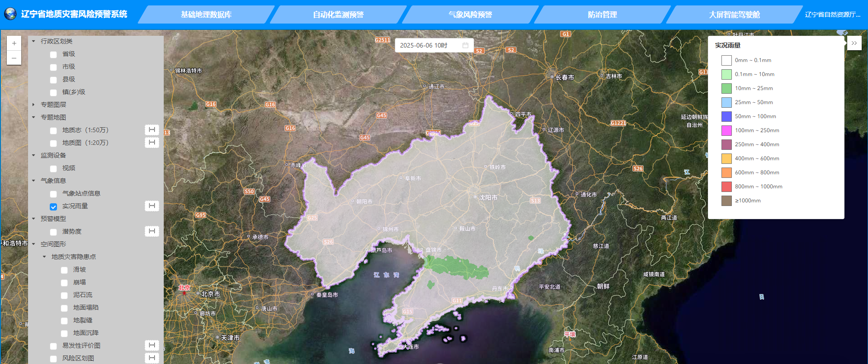The image size is (868, 364).
Task: Click the opacity icon beside 地质志 (1:50万)
Action: click(x=152, y=130)
